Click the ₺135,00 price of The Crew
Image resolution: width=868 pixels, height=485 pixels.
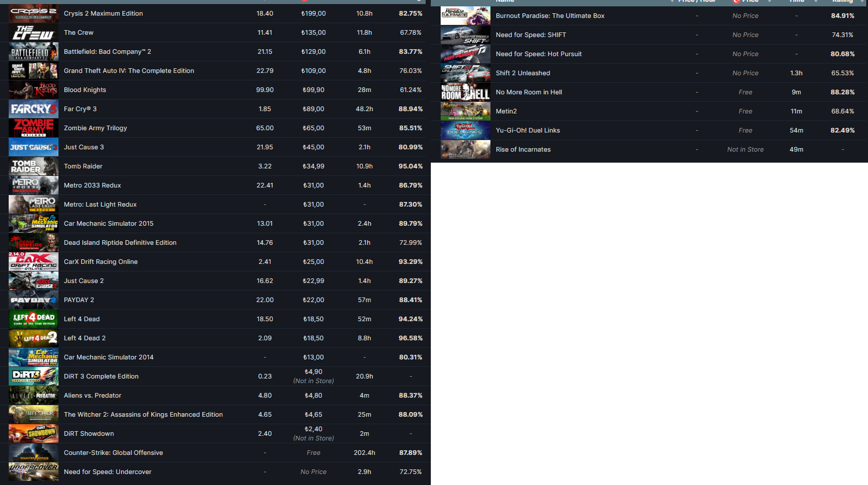(x=313, y=32)
